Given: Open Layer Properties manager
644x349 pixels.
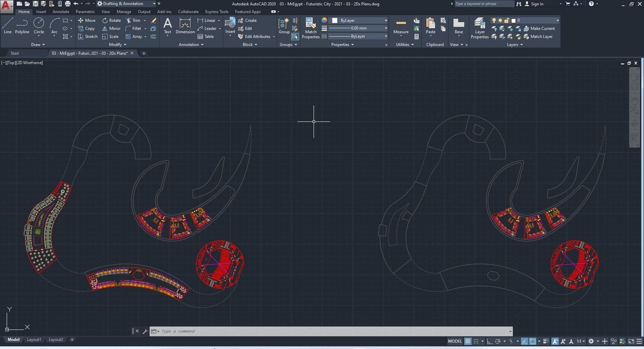Looking at the screenshot, I should 480,28.
